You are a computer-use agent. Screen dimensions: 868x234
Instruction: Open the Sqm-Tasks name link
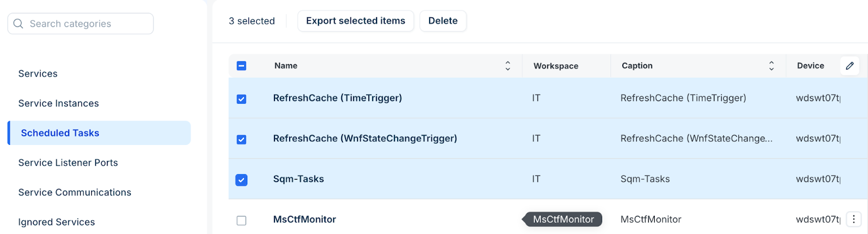[298, 179]
